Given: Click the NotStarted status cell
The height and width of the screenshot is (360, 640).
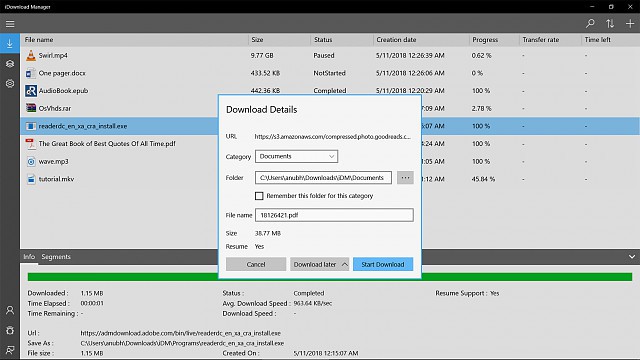Looking at the screenshot, I should point(329,73).
